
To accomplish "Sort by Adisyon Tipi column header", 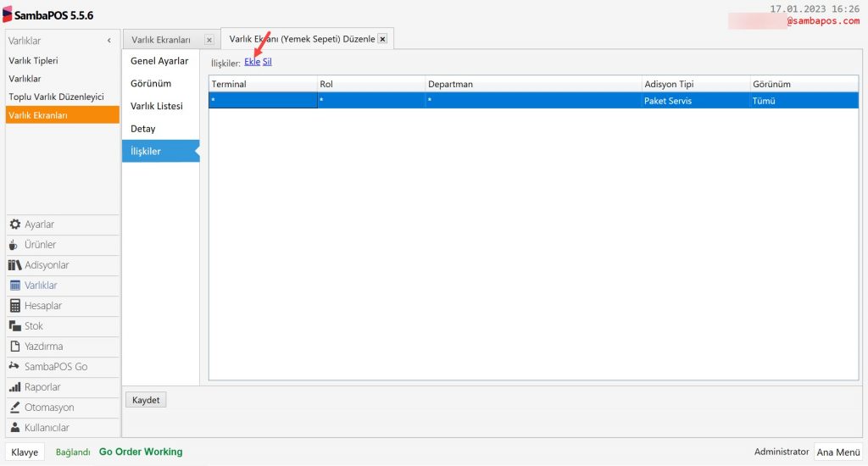I will tap(669, 85).
